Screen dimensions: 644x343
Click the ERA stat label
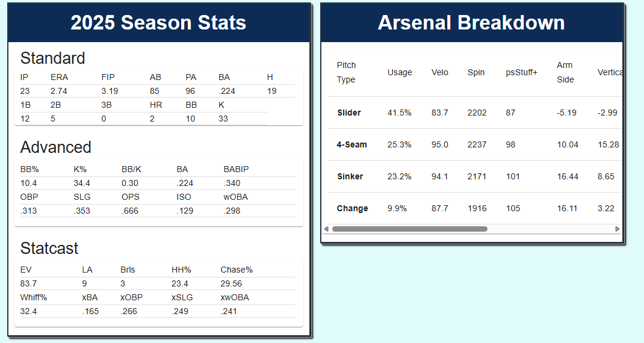coord(59,77)
